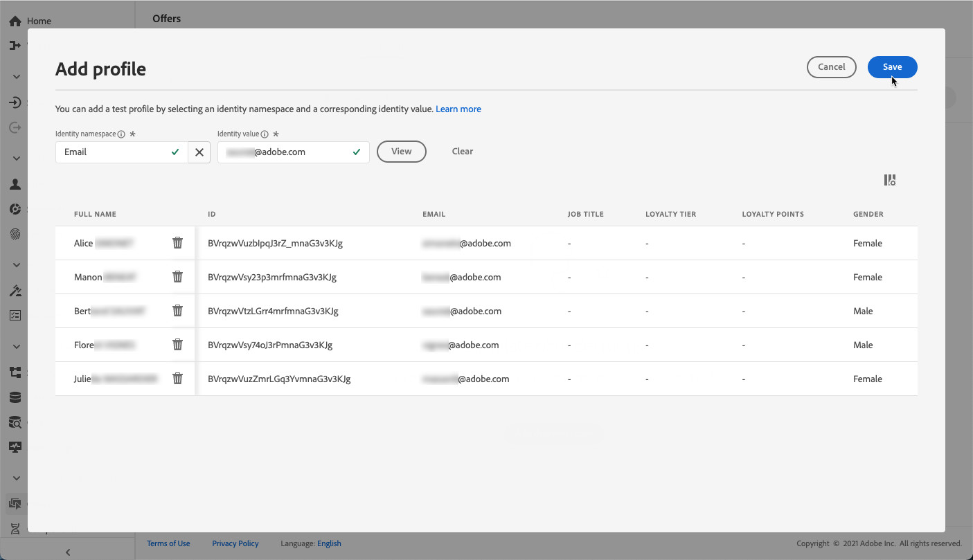Viewport: 973px width, 560px height.
Task: Change the language from English
Action: point(329,543)
